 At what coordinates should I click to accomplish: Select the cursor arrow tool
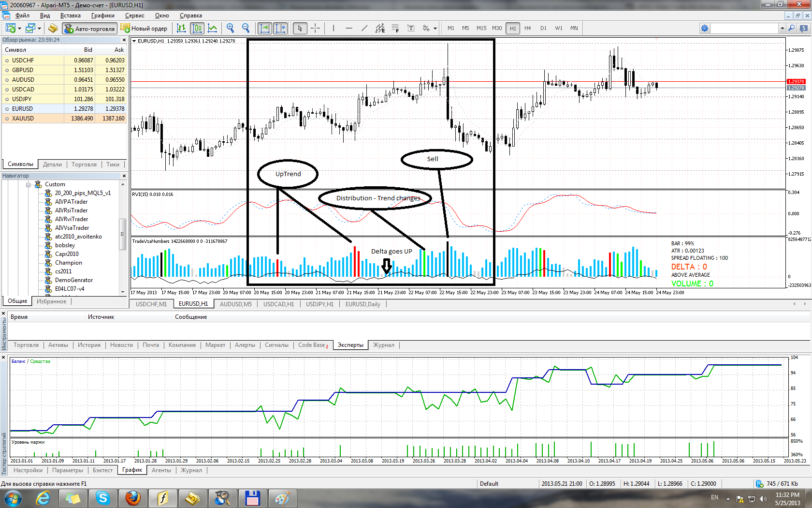[300, 28]
